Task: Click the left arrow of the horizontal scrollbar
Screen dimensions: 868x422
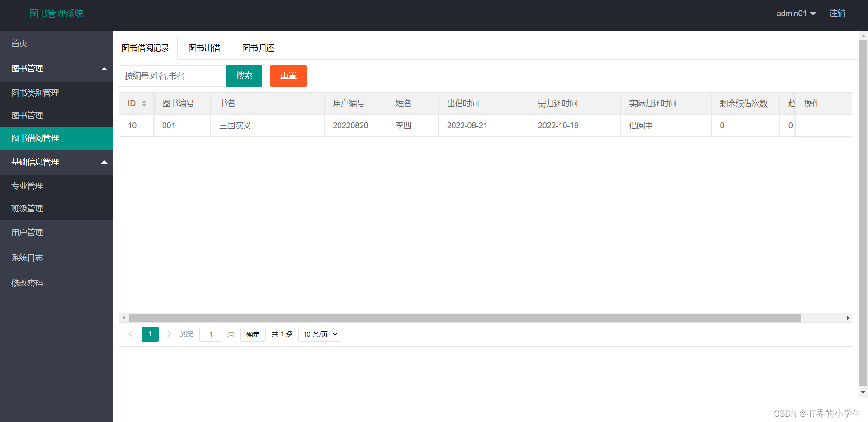Action: click(124, 318)
